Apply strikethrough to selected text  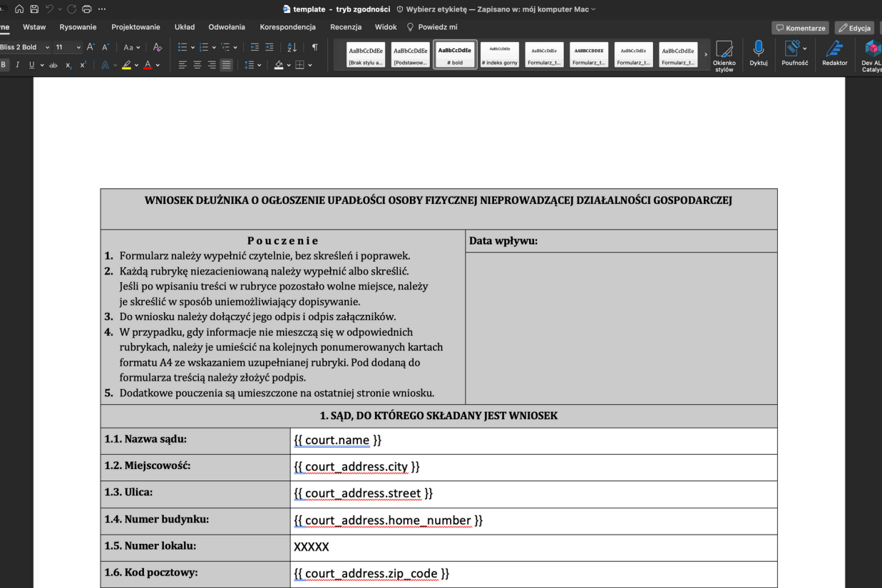click(x=53, y=63)
